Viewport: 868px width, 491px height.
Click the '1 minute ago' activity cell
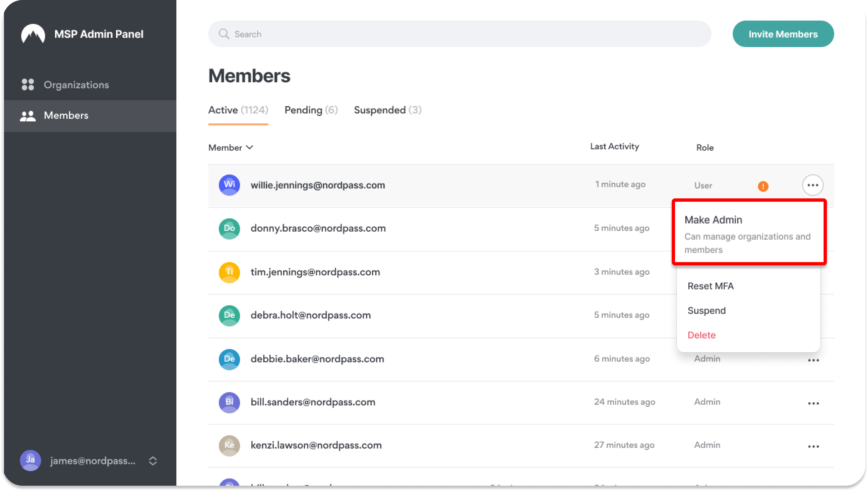tap(620, 184)
